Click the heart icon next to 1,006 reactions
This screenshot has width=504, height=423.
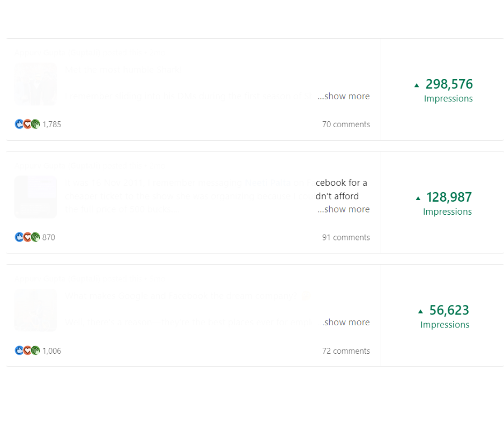pyautogui.click(x=27, y=351)
